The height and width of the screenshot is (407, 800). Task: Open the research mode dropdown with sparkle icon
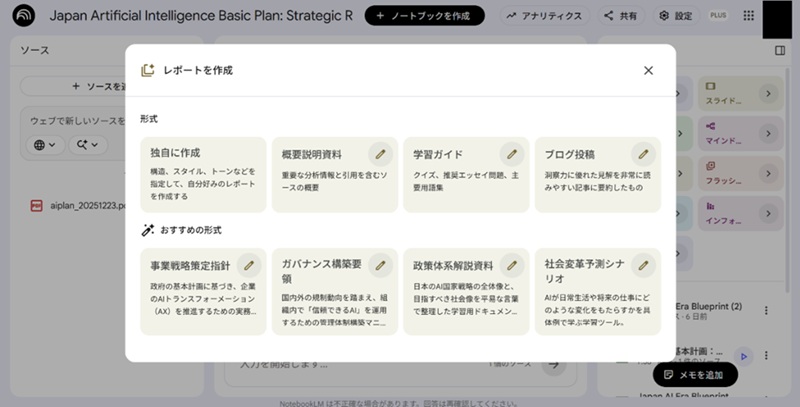[88, 145]
